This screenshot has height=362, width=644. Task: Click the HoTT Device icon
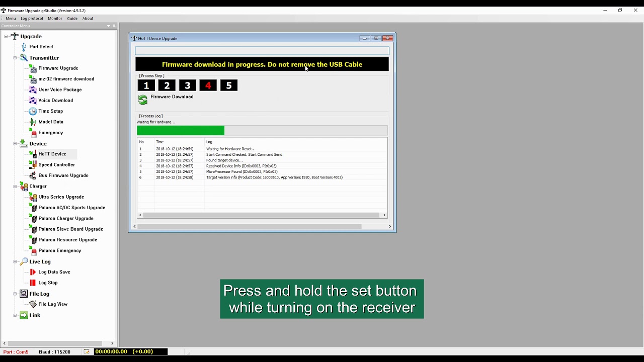click(x=33, y=154)
